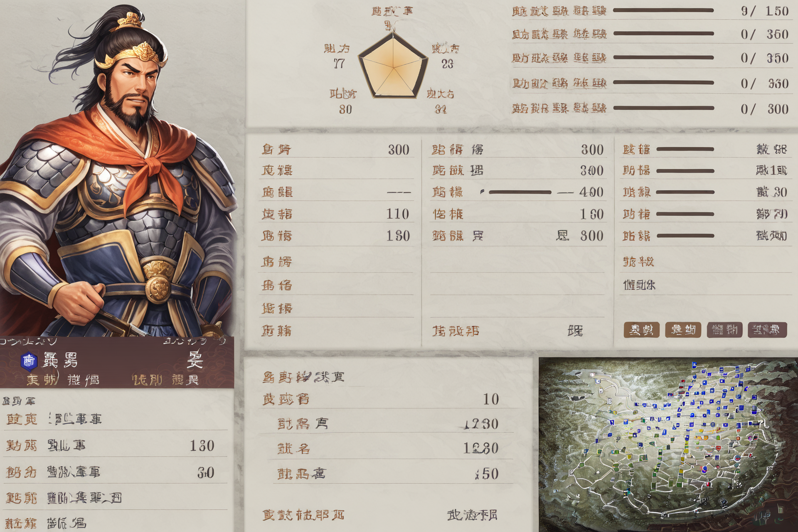Select the radar stat value 77
The width and height of the screenshot is (798, 532).
coord(339,64)
